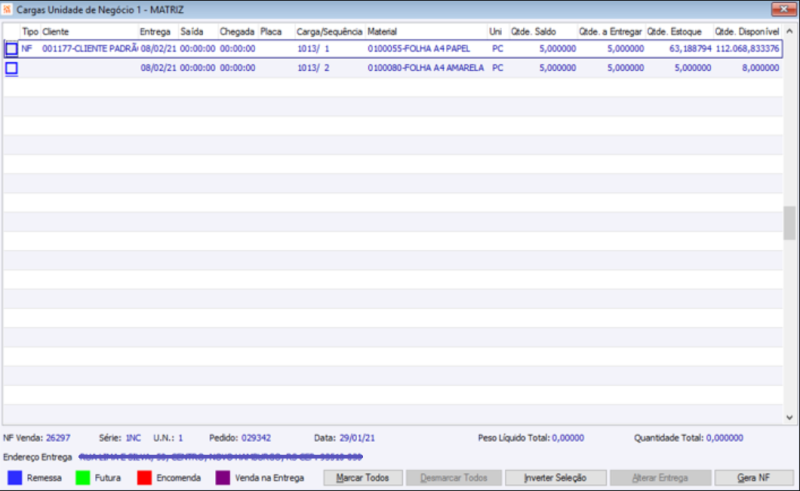The image size is (800, 491).
Task: Click the red Encomenda color swatch
Action: click(x=144, y=478)
